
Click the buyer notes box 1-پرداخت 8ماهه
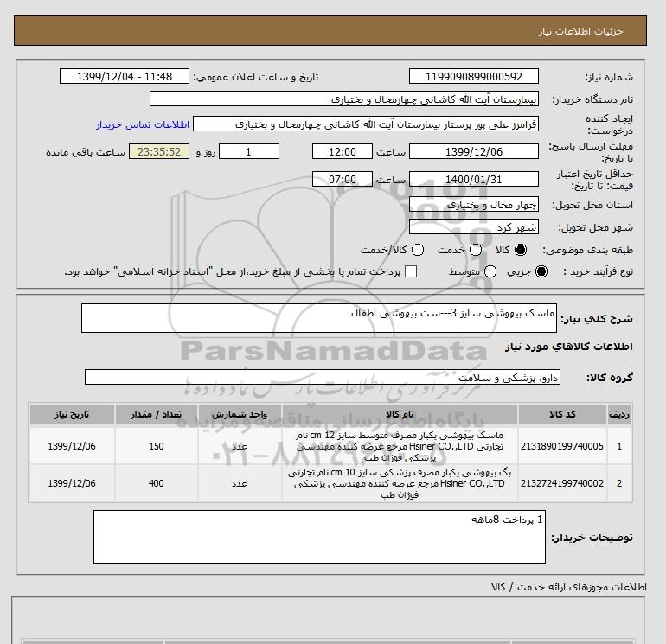click(319, 537)
